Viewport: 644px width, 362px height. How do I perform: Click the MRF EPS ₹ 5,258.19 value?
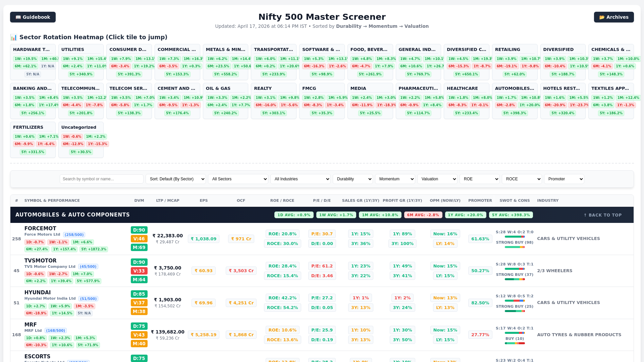tap(204, 335)
